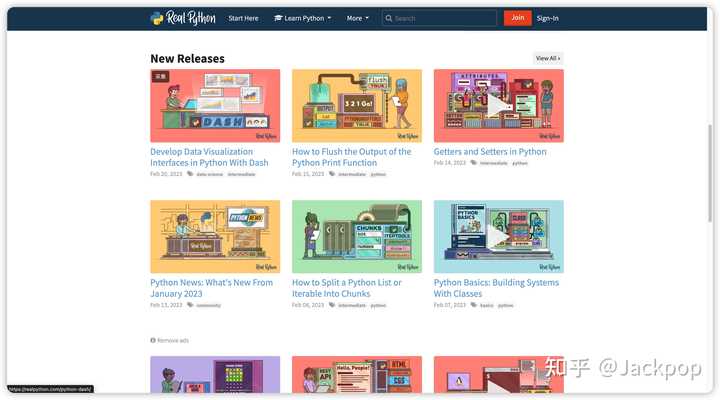Click the info icon next to Remove ads
Image resolution: width=720 pixels, height=400 pixels.
[x=153, y=340]
